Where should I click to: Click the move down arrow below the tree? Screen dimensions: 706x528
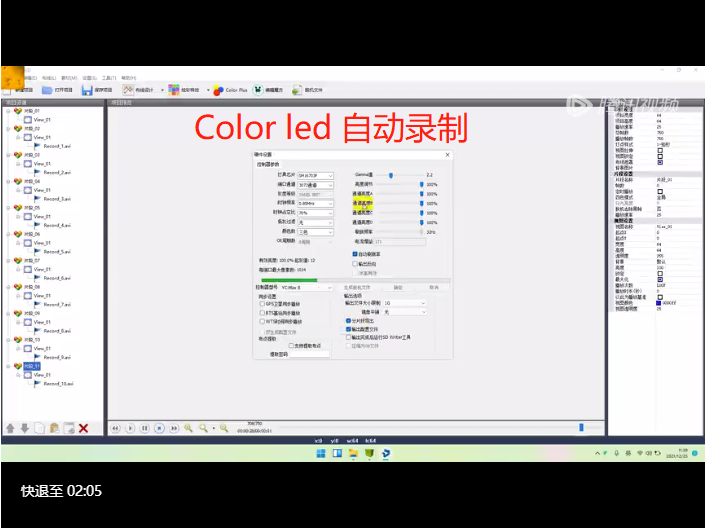tap(25, 428)
